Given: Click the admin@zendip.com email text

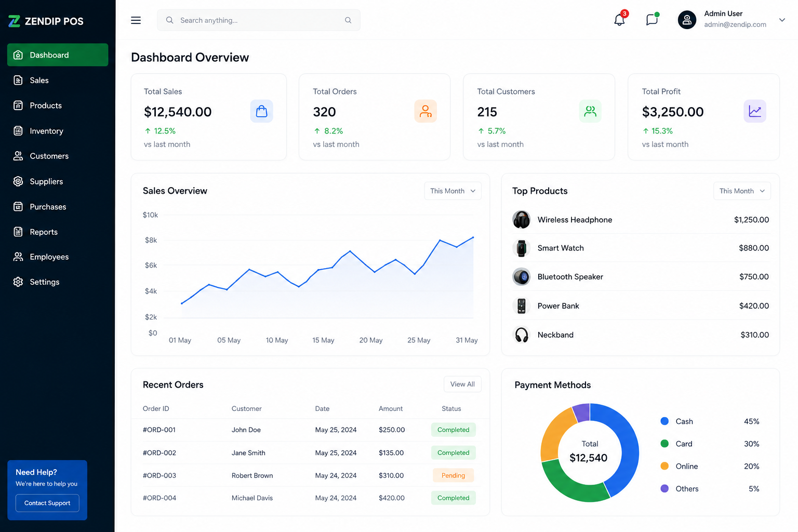Looking at the screenshot, I should click(x=735, y=24).
